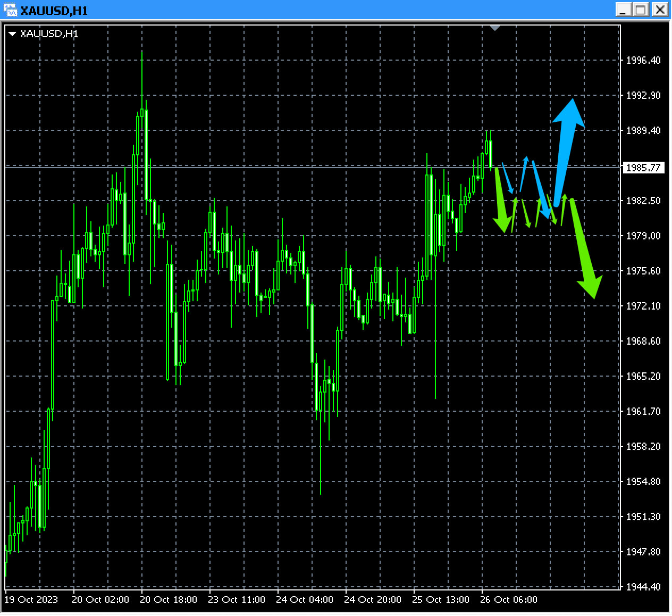The height and width of the screenshot is (616, 672).
Task: Open the XAUUSD,H1 chart dropdown triangle
Action: pyautogui.click(x=12, y=34)
